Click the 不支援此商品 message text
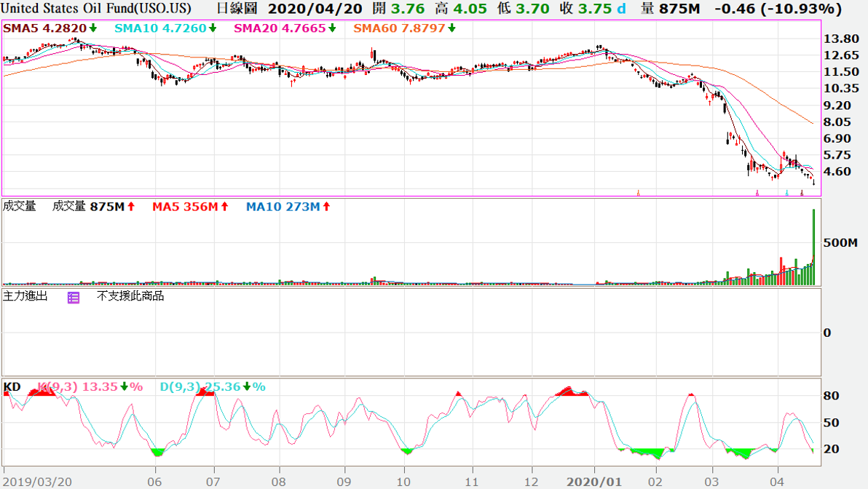 [x=130, y=296]
